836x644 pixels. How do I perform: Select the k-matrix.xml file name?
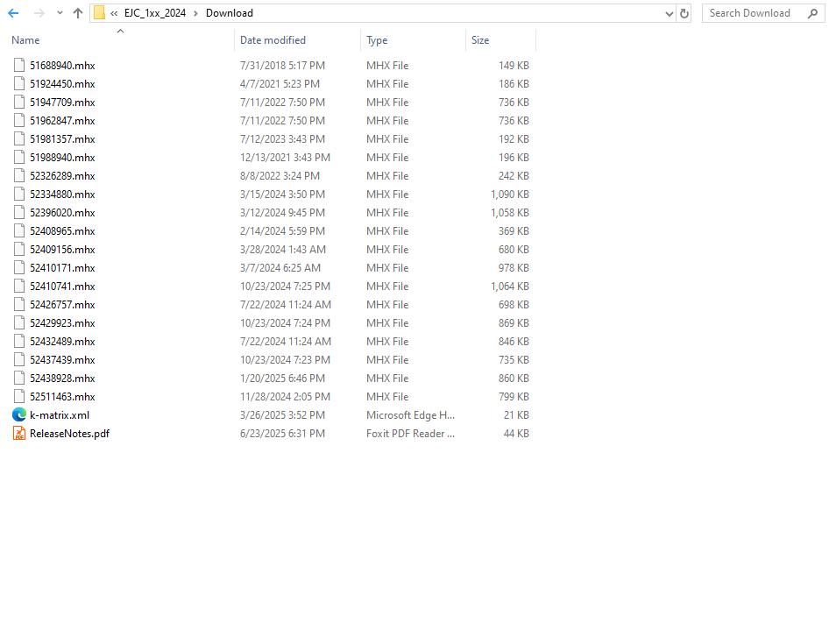60,414
